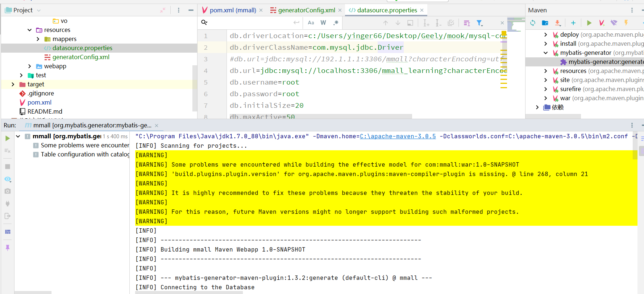Go to previous search occurrence
The width and height of the screenshot is (644, 294).
pyautogui.click(x=386, y=23)
